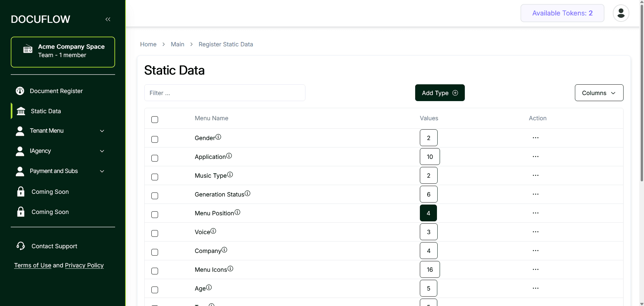Click the Add Type button

coord(440,93)
